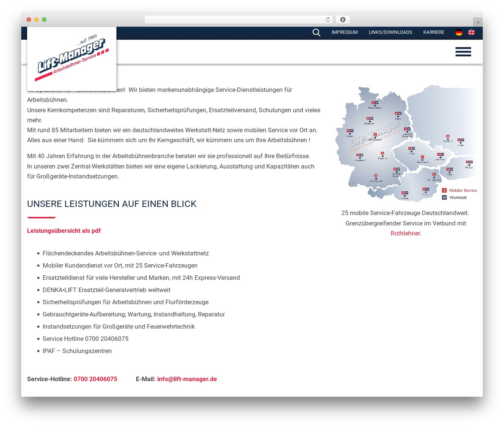
Task: Open the hamburger navigation menu
Action: pos(463,52)
